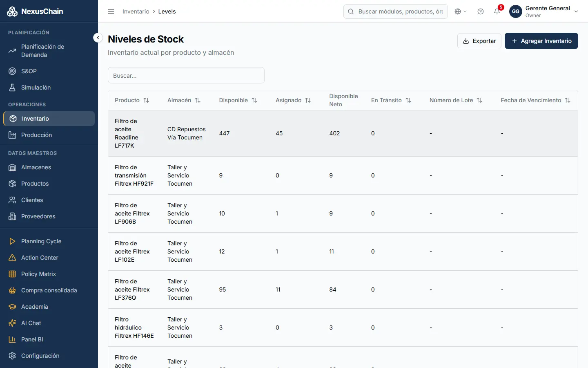
Task: Open the language globe dropdown
Action: point(461,11)
